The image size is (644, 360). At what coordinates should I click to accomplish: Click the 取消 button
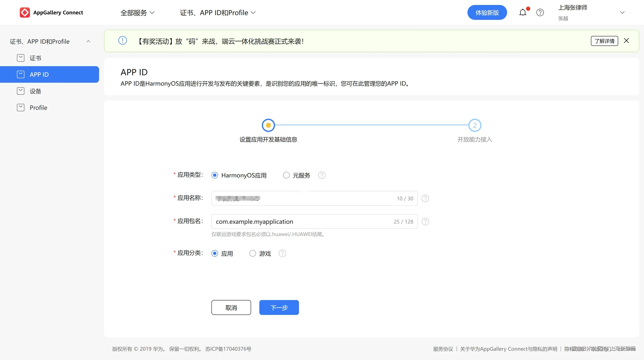(231, 307)
